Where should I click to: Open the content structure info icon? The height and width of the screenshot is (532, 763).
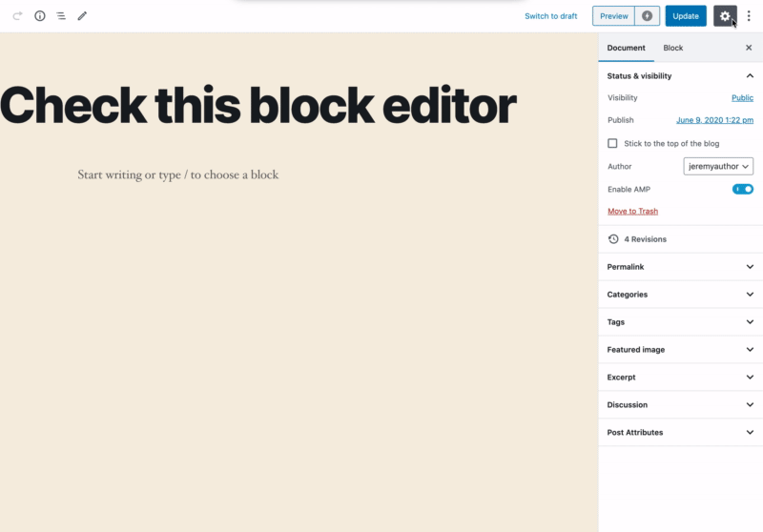[x=40, y=16]
